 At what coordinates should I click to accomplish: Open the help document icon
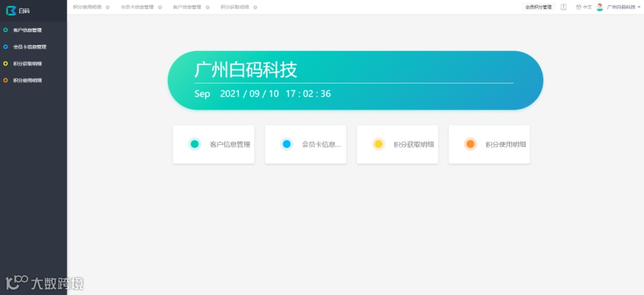point(563,7)
